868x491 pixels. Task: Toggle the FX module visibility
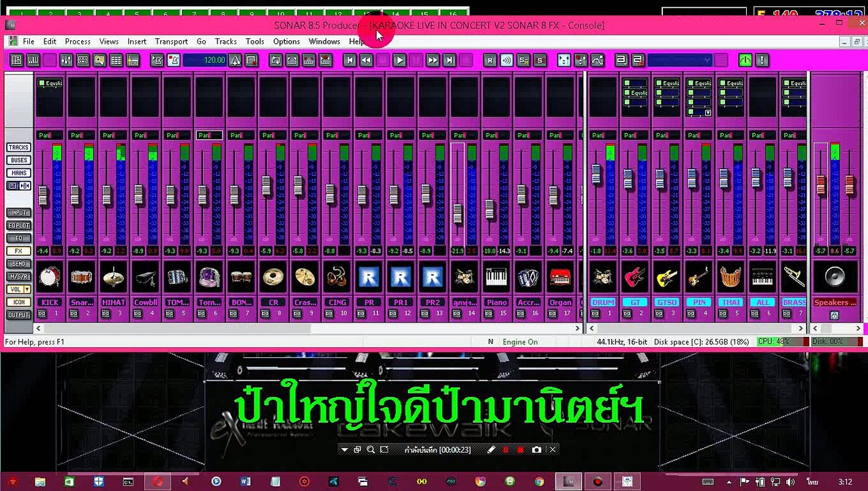point(18,251)
